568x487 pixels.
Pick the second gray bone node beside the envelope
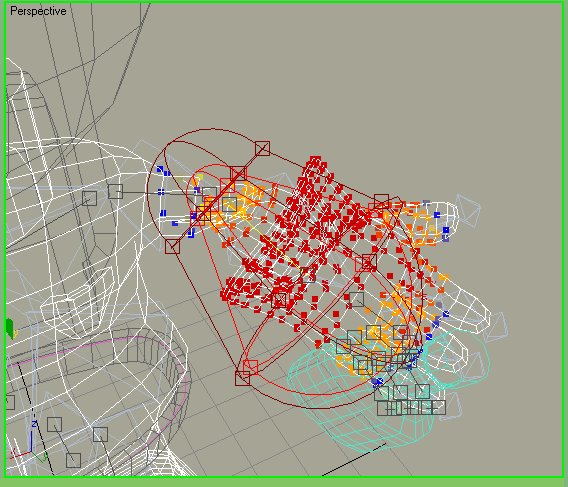[x=115, y=191]
